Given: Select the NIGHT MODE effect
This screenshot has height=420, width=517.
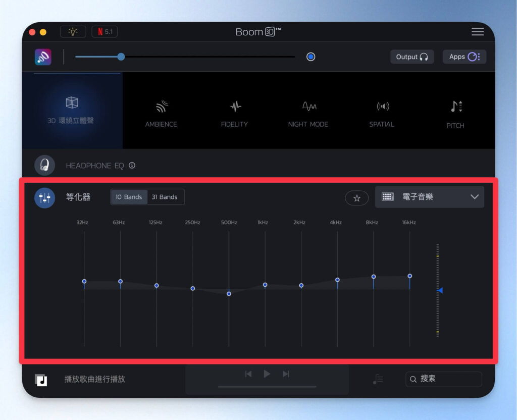Looking at the screenshot, I should coord(308,114).
